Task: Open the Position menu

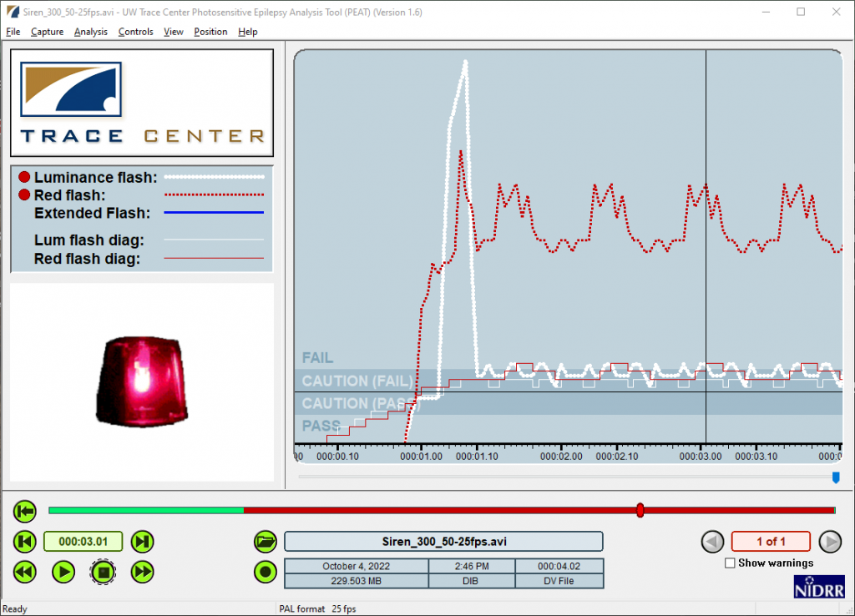Action: coord(210,32)
